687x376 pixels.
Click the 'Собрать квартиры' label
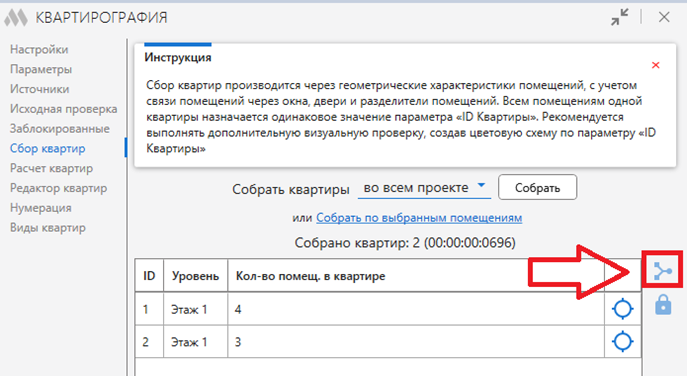tap(290, 189)
